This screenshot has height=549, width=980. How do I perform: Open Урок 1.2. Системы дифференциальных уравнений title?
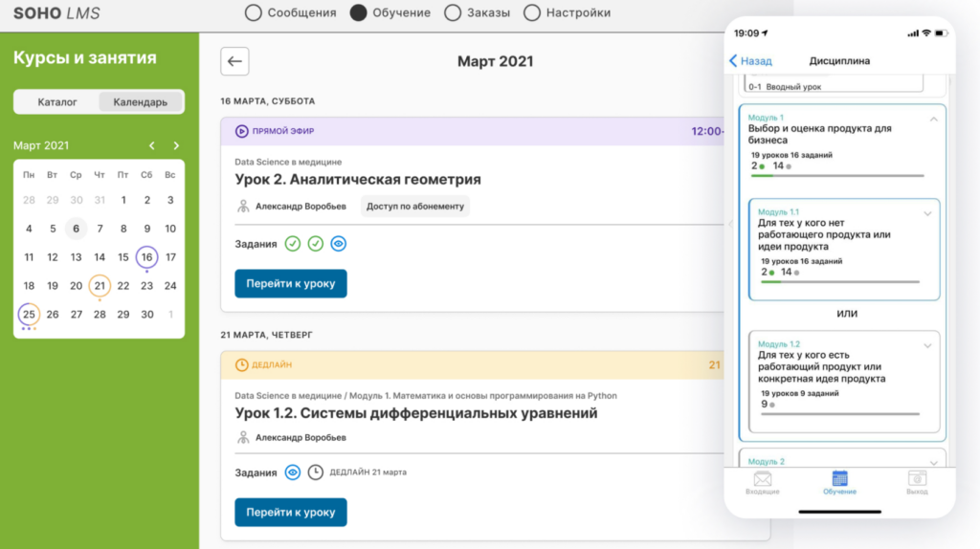pyautogui.click(x=415, y=413)
